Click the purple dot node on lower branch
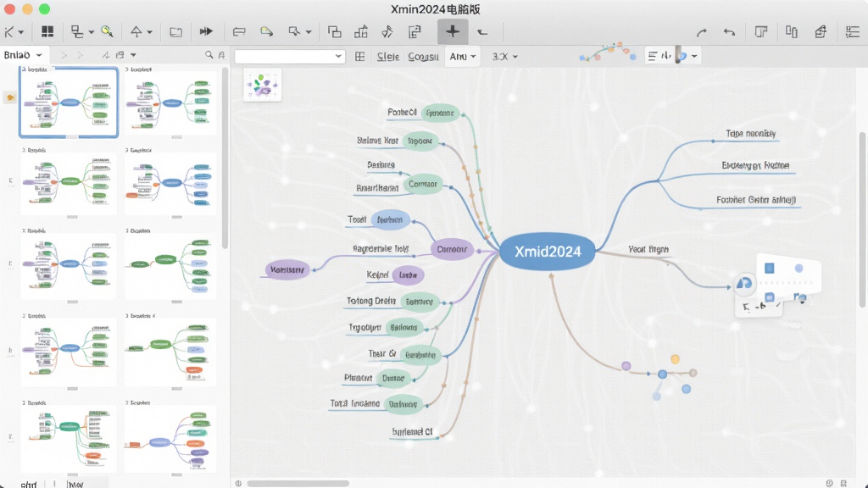 click(626, 366)
